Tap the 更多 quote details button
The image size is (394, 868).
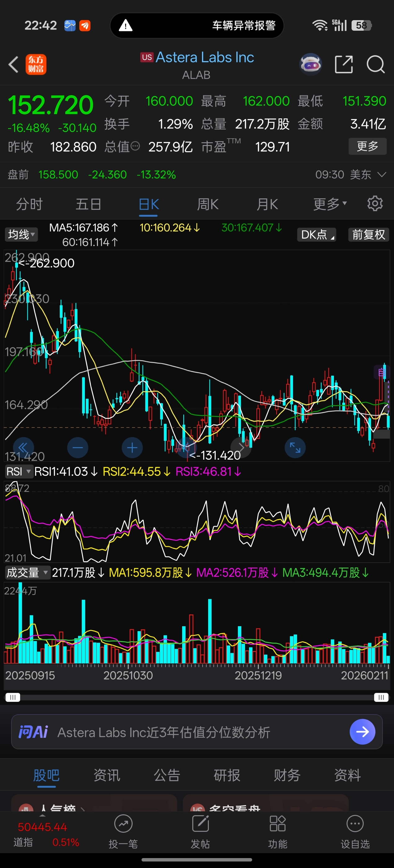point(367,146)
